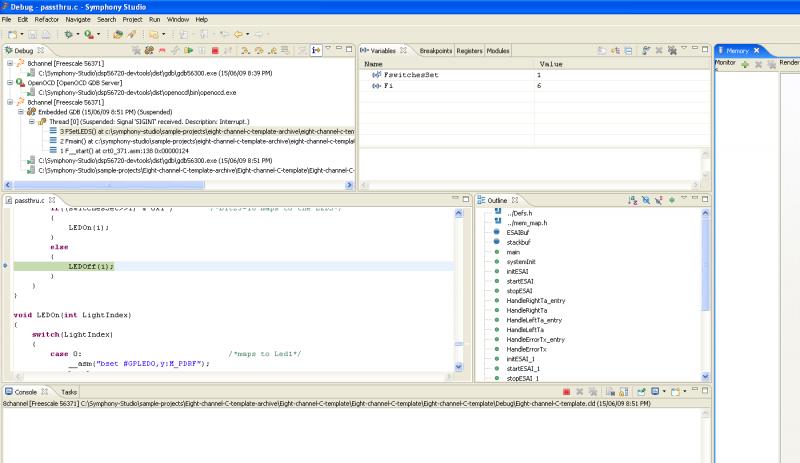Open the Refactor menu
The image size is (800, 463).
46,19
